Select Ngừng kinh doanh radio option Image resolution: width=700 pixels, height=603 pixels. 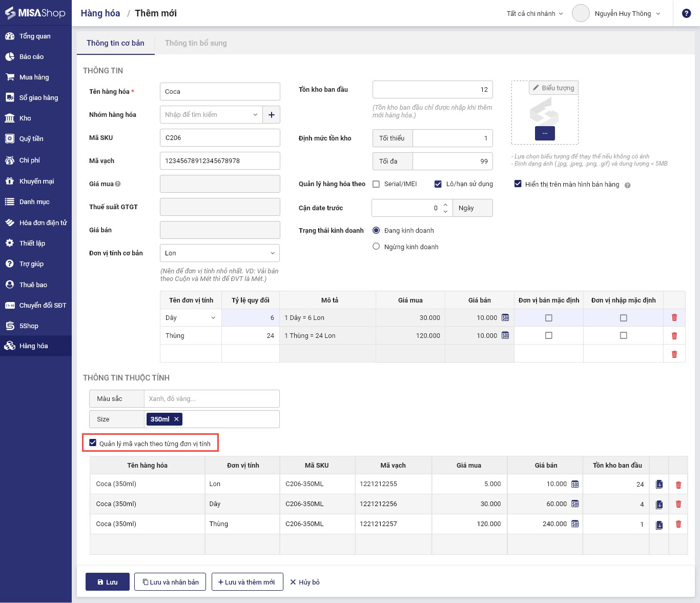point(376,247)
